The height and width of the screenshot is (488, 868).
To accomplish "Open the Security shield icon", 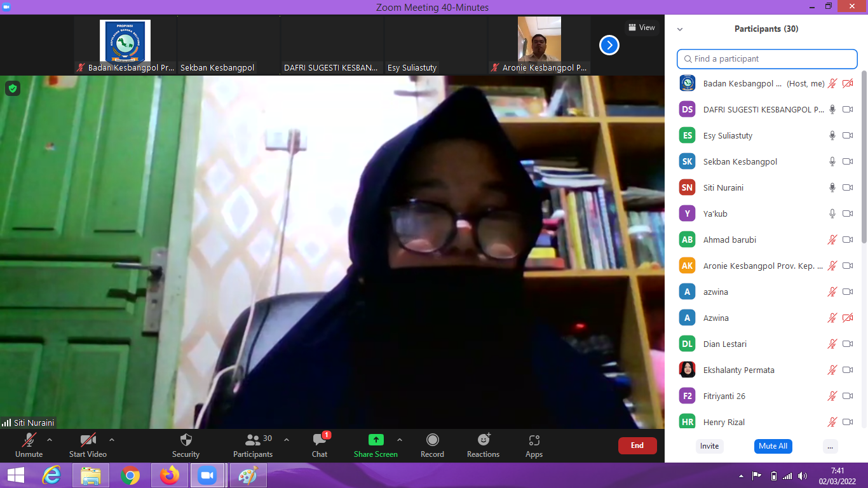I will pos(186,440).
